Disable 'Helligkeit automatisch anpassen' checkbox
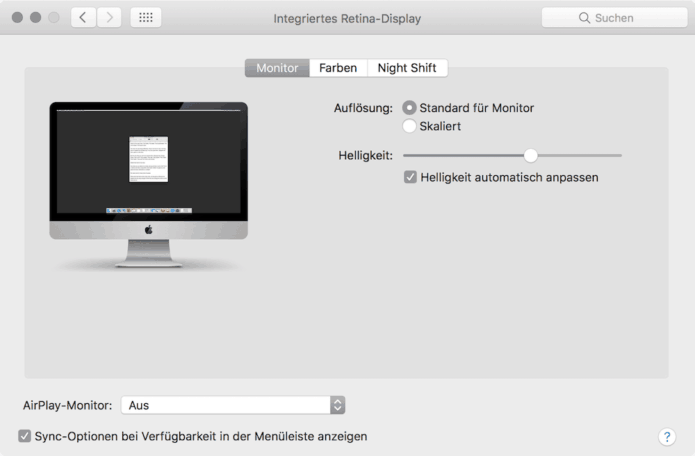The height and width of the screenshot is (456, 695). click(x=410, y=177)
